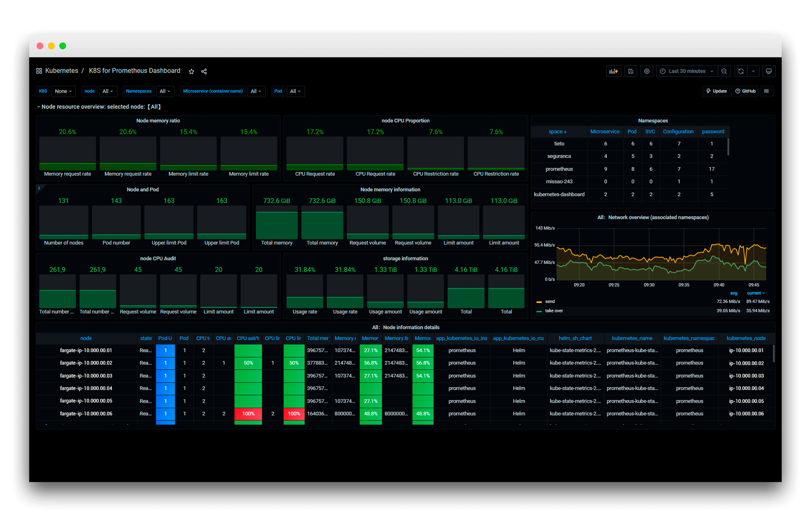Sort Namespaces table by password column
This screenshot has width=812, height=518.
tap(713, 132)
